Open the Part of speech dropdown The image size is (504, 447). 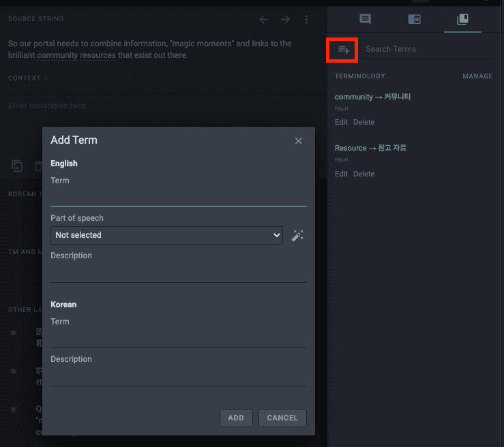pos(166,235)
